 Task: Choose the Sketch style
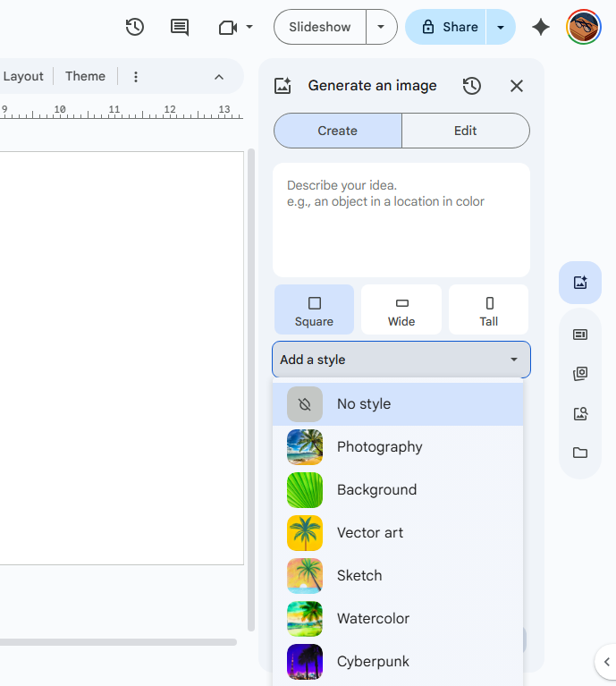click(398, 575)
